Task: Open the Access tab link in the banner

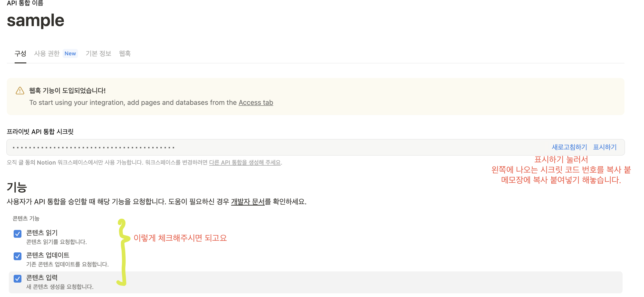Action: point(256,102)
